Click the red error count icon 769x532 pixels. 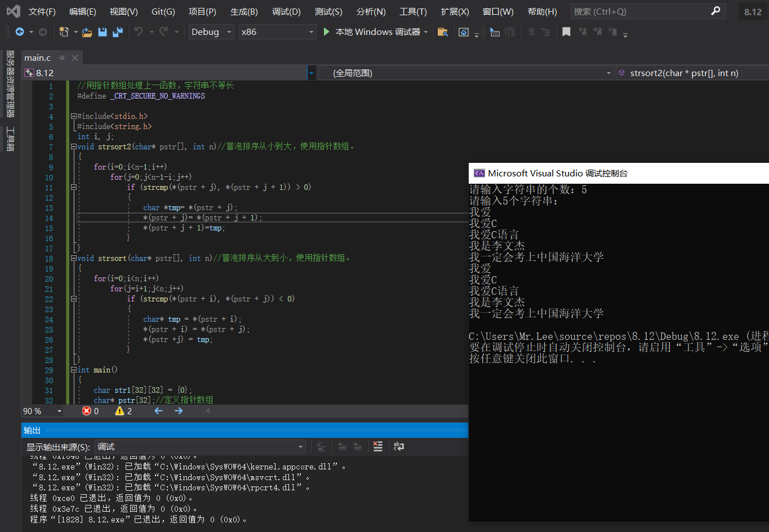coord(87,411)
